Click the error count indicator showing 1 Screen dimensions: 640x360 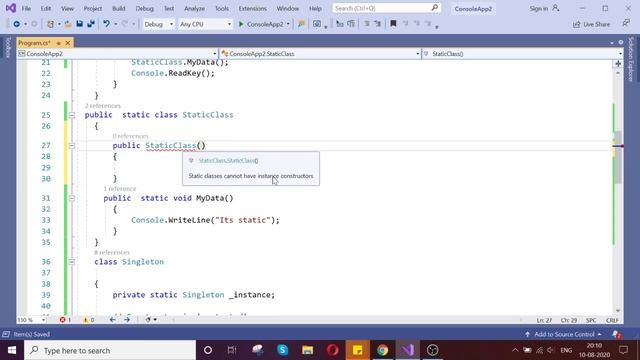[65, 320]
